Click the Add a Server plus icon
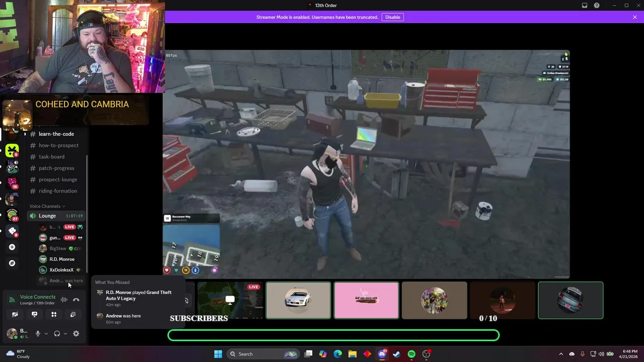This screenshot has width=644, height=362. coord(12,247)
